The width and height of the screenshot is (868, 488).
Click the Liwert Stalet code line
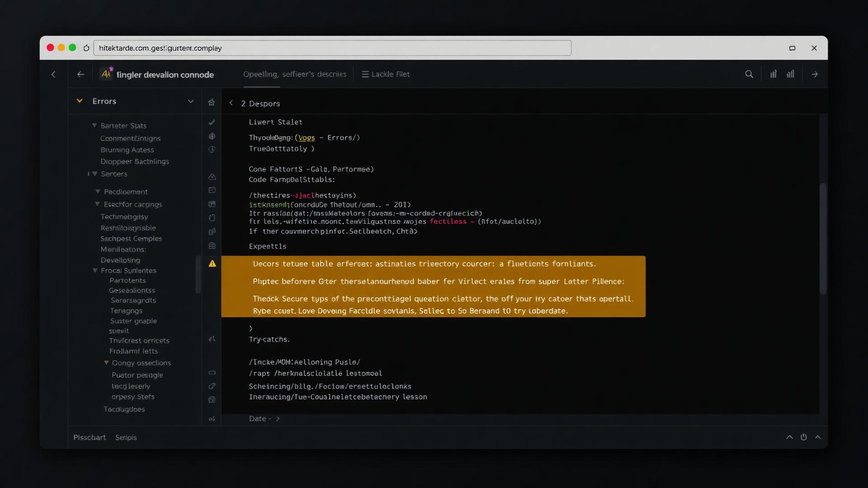pyautogui.click(x=275, y=122)
